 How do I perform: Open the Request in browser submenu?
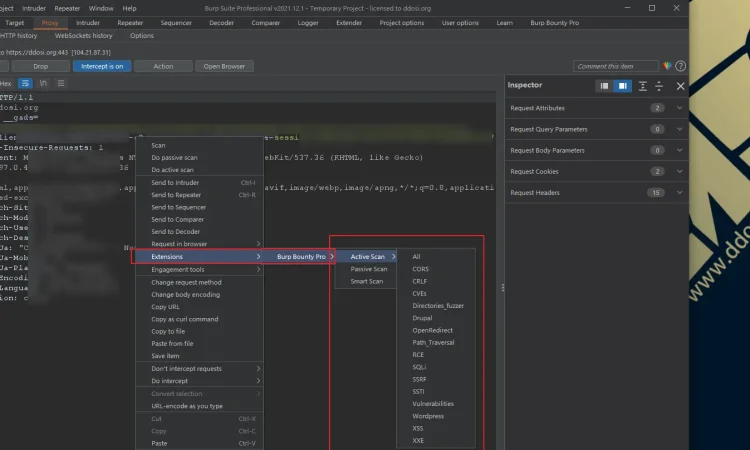point(199,244)
